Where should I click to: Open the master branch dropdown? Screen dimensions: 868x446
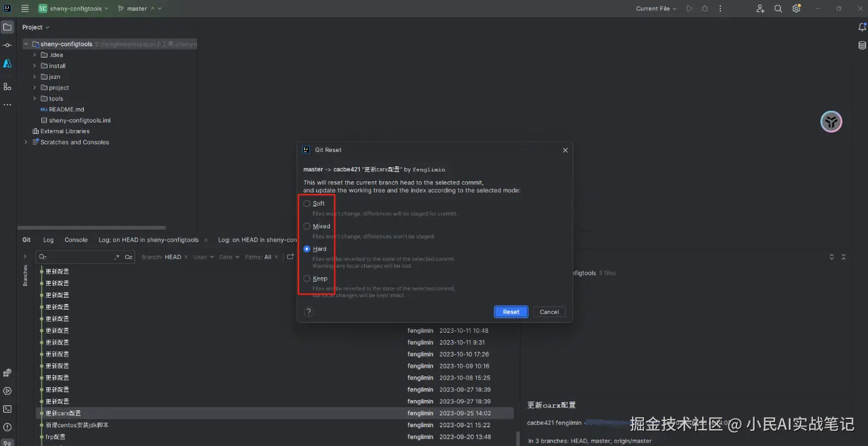(140, 9)
